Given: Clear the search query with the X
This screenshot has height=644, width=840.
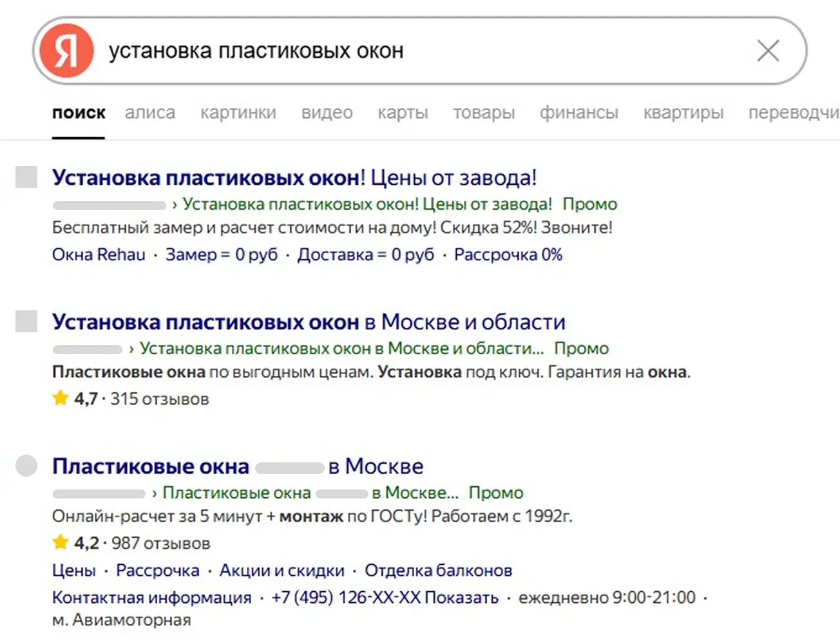Looking at the screenshot, I should (x=768, y=51).
